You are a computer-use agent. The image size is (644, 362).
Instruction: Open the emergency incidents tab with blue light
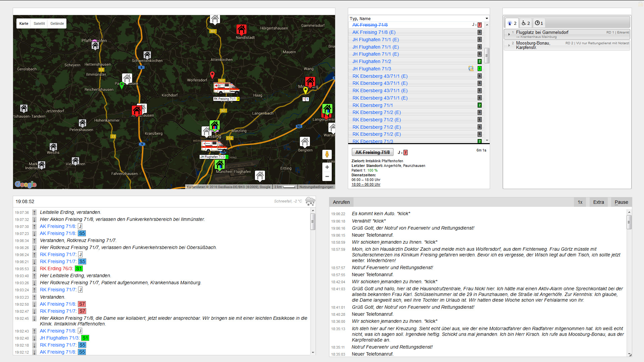[512, 23]
